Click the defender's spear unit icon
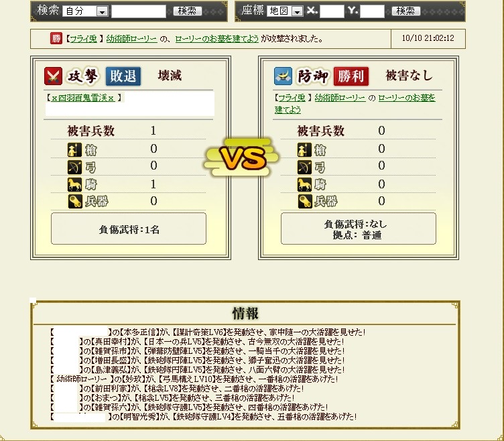504x441 pixels. click(304, 149)
